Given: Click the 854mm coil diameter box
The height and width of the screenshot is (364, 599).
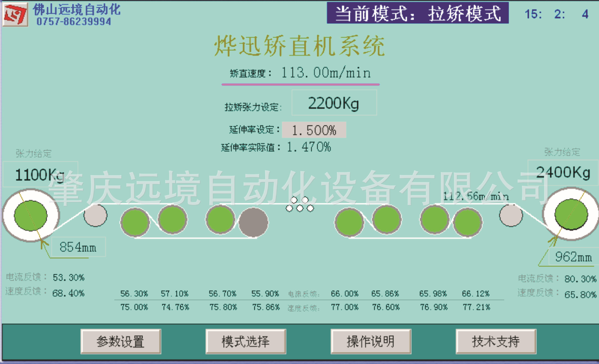Looking at the screenshot, I should [x=78, y=247].
